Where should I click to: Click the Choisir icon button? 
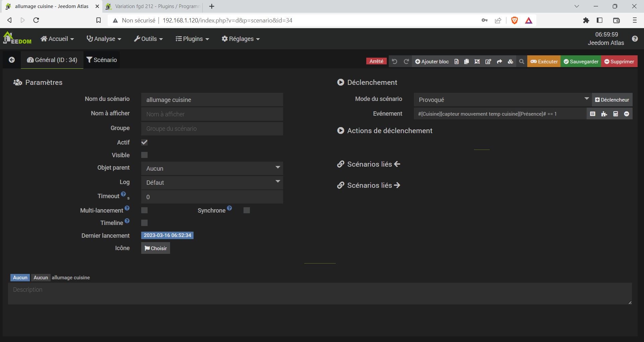coord(155,248)
